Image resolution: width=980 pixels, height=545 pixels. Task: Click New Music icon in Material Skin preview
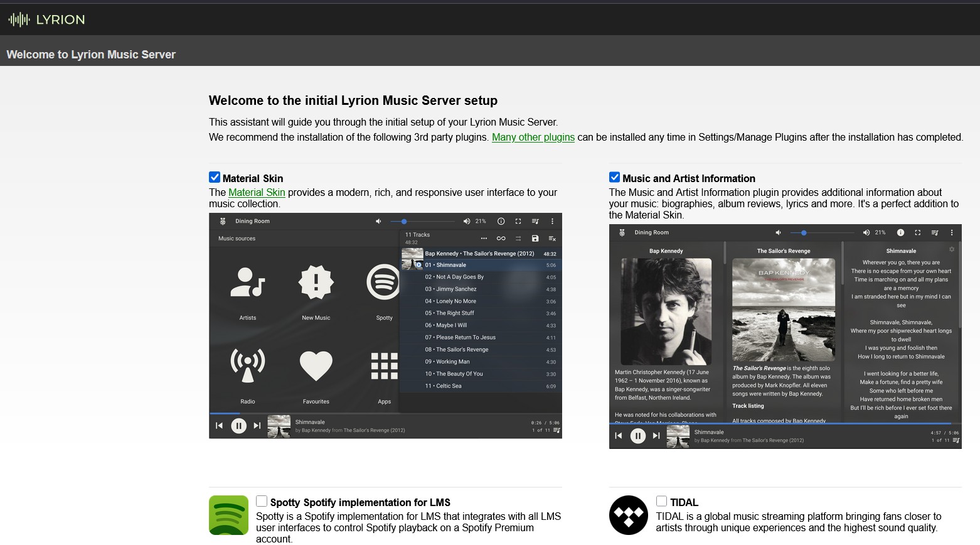(x=316, y=283)
